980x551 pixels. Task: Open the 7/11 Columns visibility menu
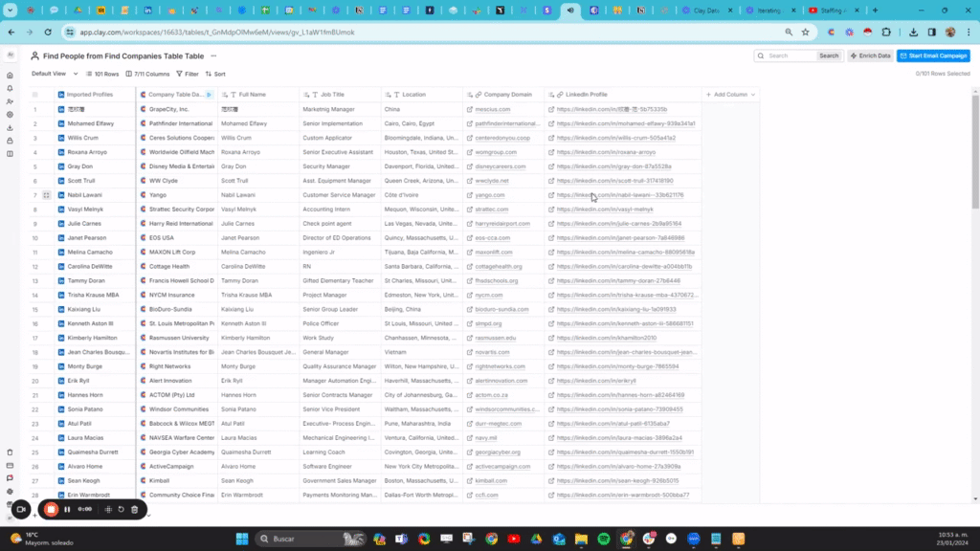(x=147, y=74)
